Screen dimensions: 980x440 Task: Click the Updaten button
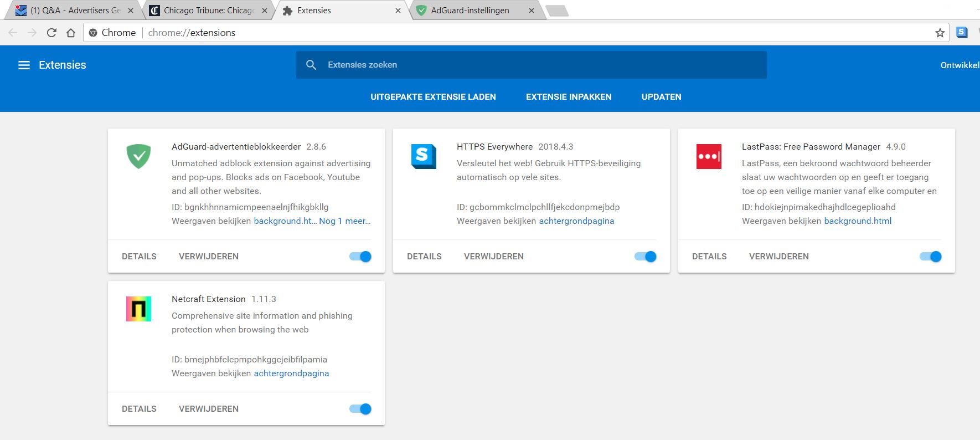[661, 97]
